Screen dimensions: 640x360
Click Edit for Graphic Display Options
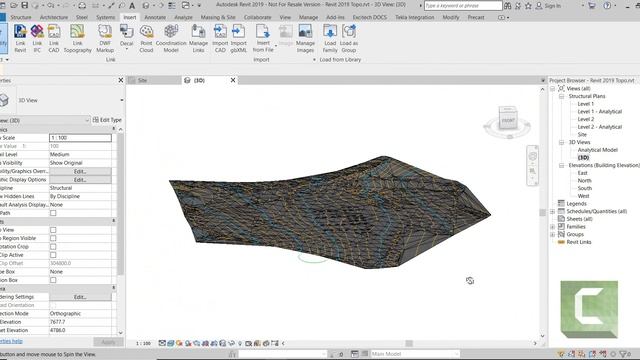[80, 180]
